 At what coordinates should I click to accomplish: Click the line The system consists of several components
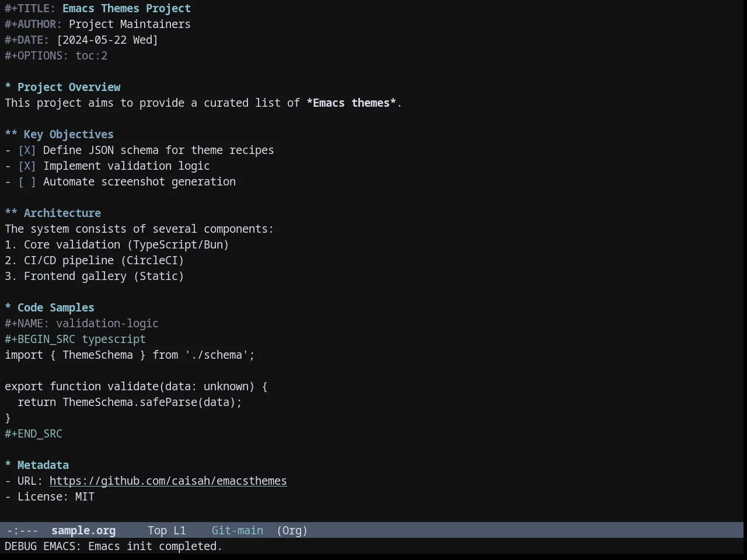tap(139, 229)
